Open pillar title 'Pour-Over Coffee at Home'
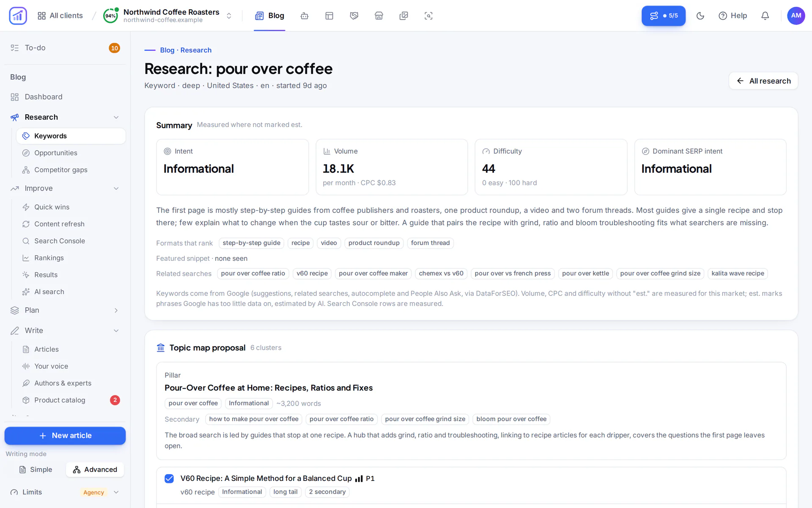 (269, 388)
